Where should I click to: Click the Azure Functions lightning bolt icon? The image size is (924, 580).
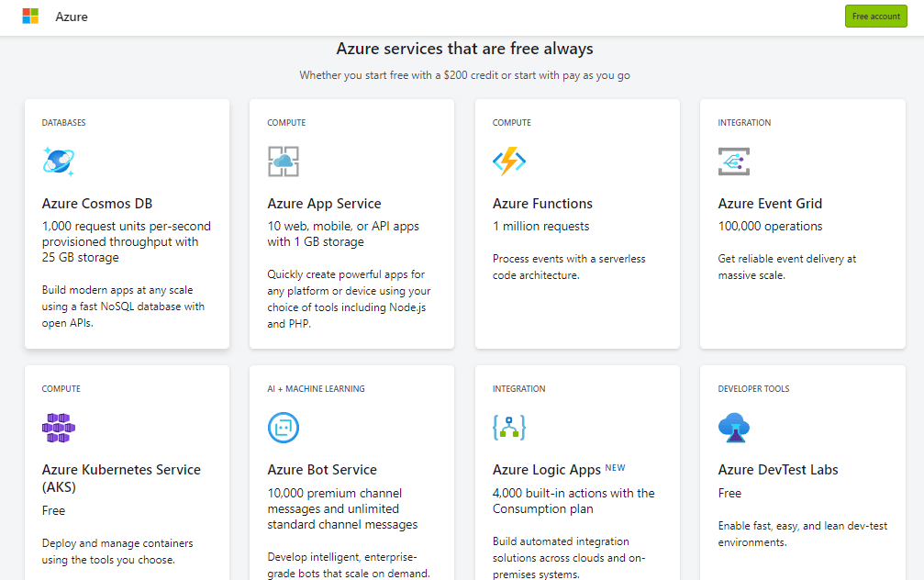(509, 161)
